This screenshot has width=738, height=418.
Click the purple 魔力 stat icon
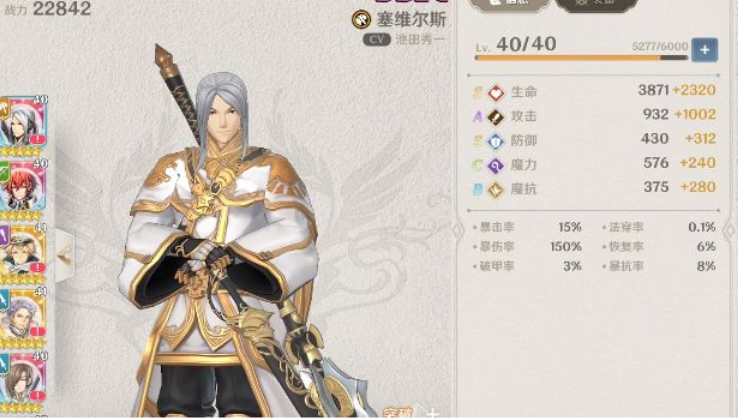point(496,165)
